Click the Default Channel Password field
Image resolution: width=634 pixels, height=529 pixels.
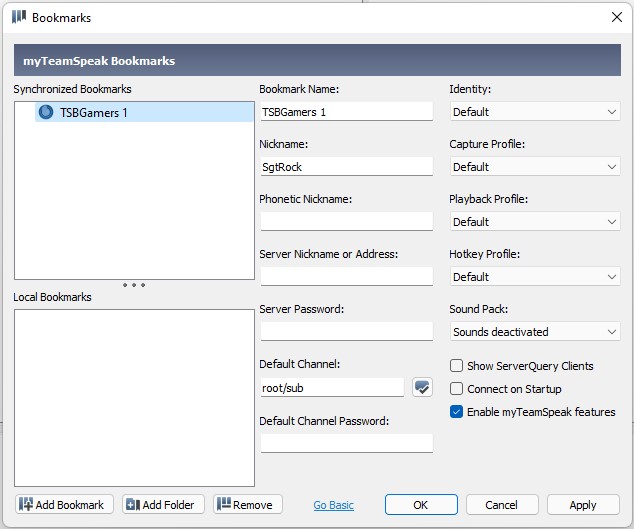coord(347,443)
